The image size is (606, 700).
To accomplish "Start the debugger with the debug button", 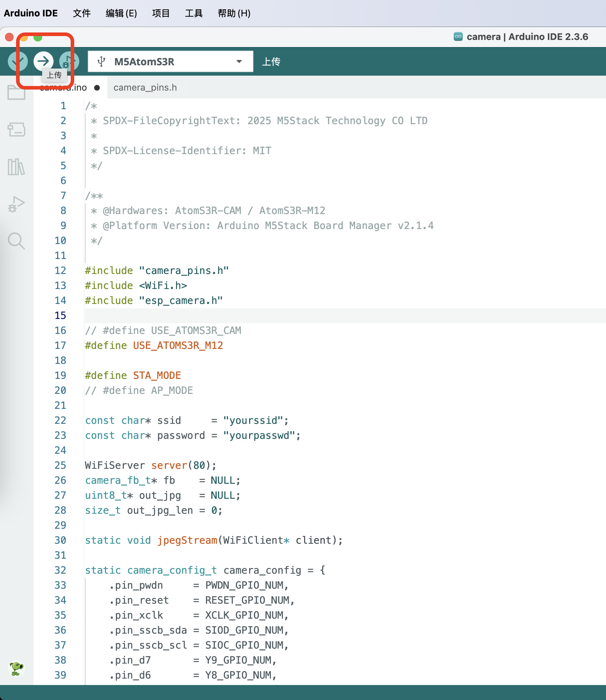I will point(69,61).
